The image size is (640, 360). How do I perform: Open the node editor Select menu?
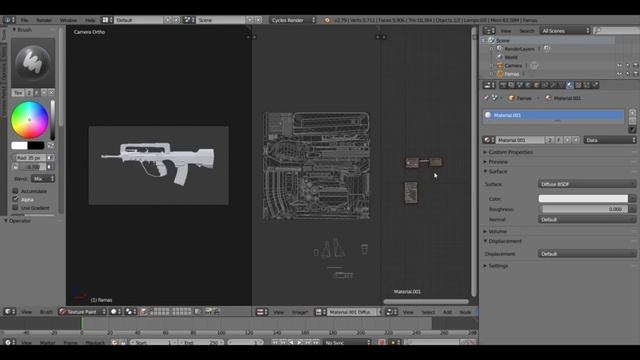click(428, 312)
